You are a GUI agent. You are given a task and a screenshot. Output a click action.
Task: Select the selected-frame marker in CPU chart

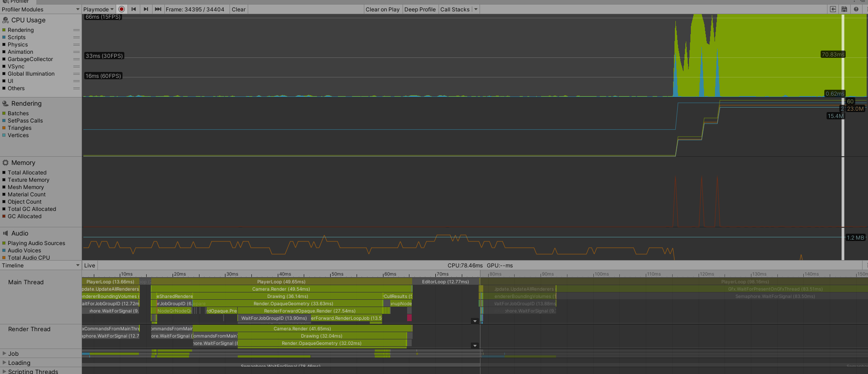[x=843, y=56]
